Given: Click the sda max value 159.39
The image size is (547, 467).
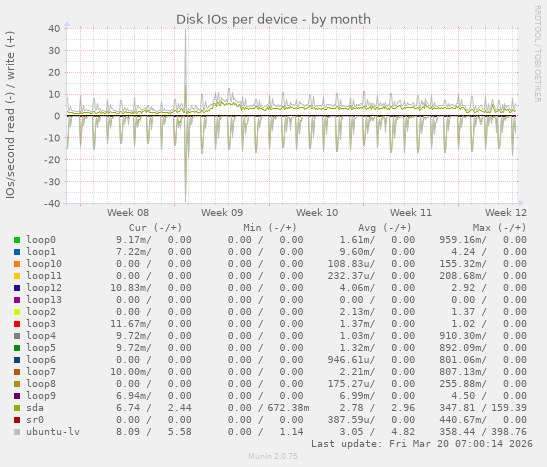Looking at the screenshot, I should (x=509, y=408).
